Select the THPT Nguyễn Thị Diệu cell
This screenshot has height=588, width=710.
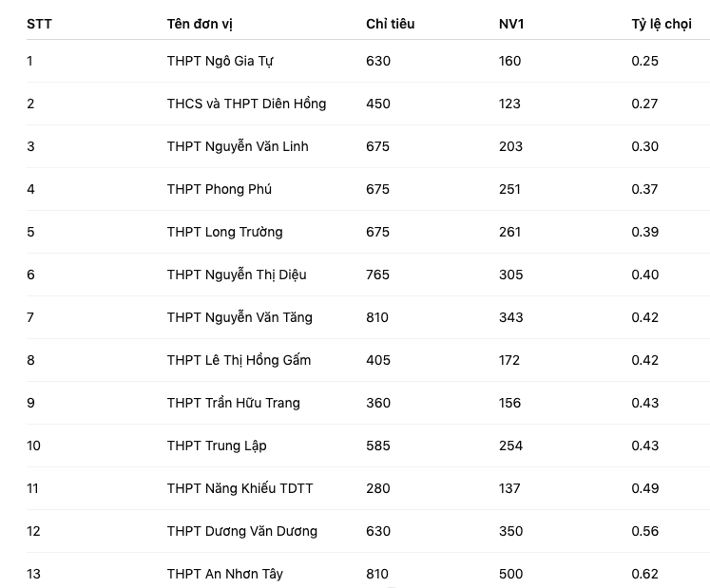click(x=237, y=275)
